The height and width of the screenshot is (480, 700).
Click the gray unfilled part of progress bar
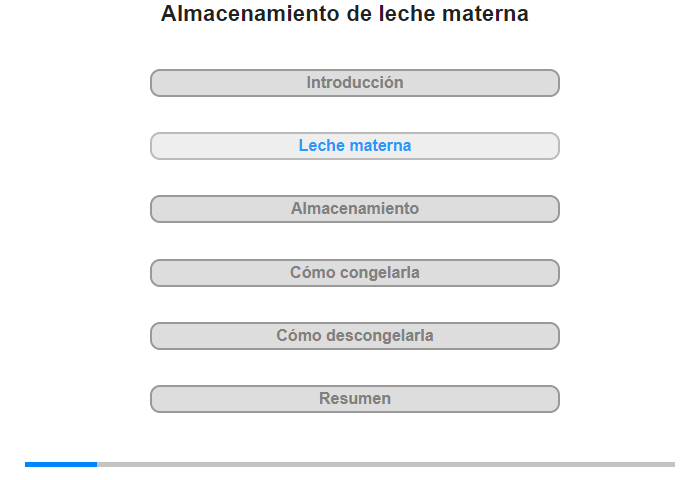386,464
